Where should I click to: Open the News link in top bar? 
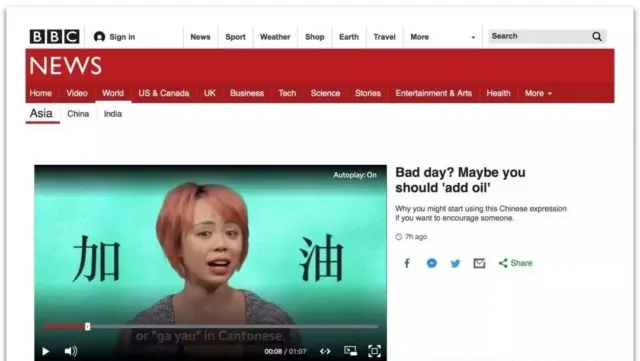pos(200,37)
